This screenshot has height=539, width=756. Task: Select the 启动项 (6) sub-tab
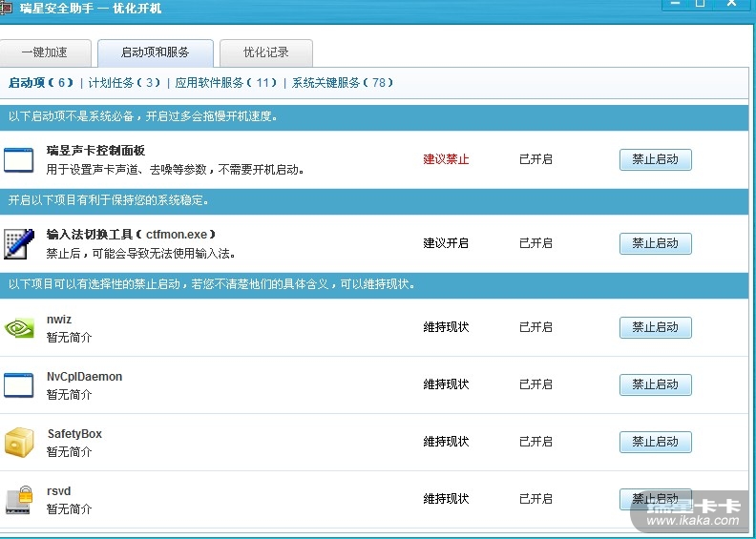[41, 83]
